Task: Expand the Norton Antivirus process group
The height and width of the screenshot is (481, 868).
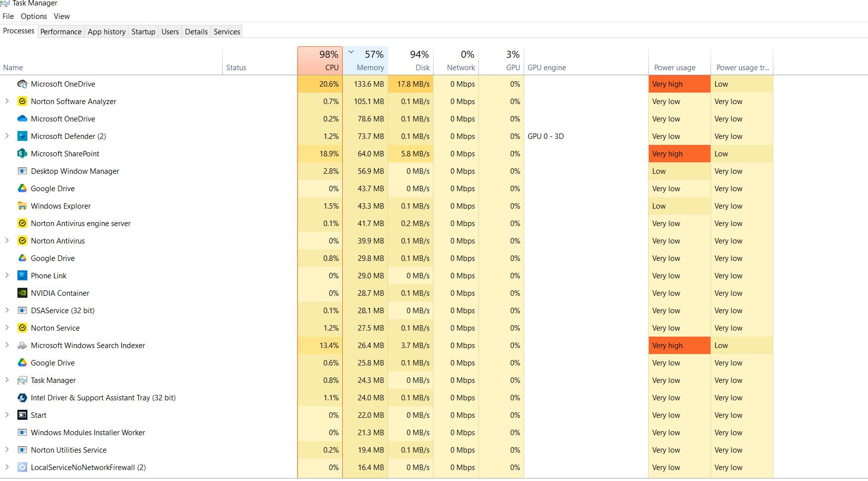Action: [x=7, y=240]
